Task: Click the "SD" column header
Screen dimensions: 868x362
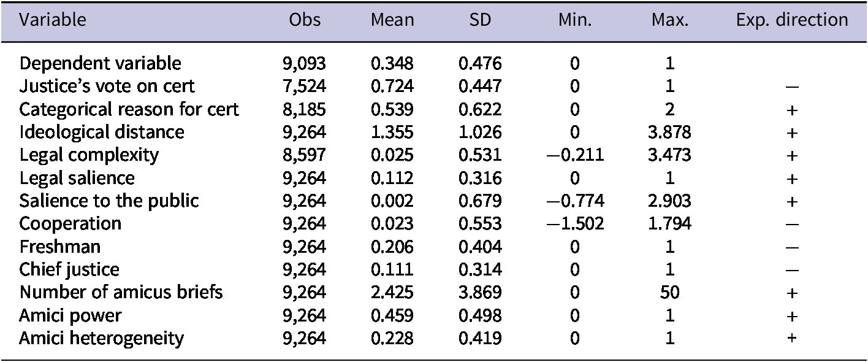Action: click(480, 20)
